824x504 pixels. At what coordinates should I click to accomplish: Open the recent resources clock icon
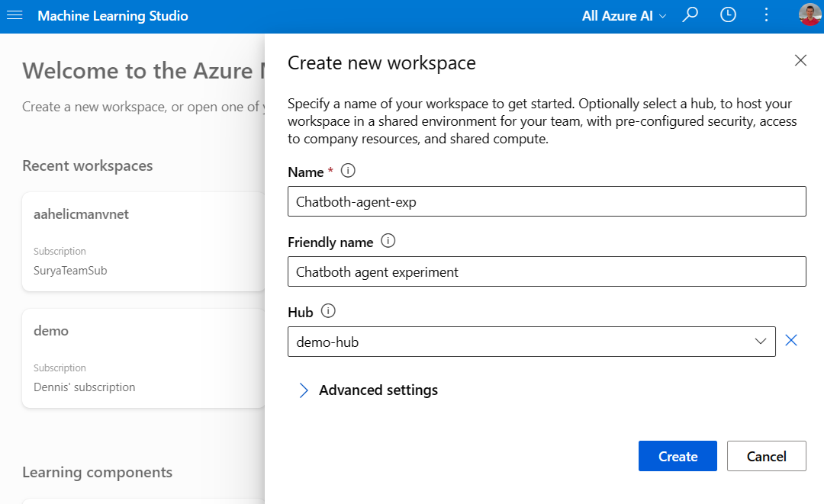[x=728, y=14]
